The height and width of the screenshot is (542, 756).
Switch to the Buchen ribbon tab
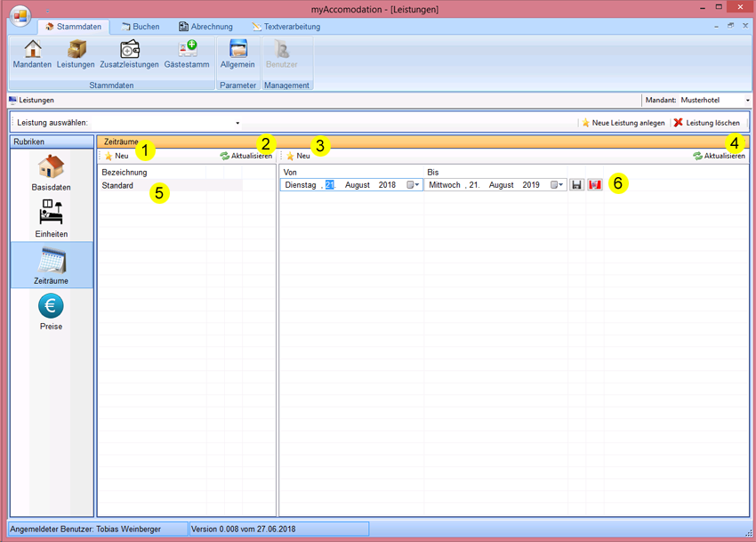pos(140,27)
